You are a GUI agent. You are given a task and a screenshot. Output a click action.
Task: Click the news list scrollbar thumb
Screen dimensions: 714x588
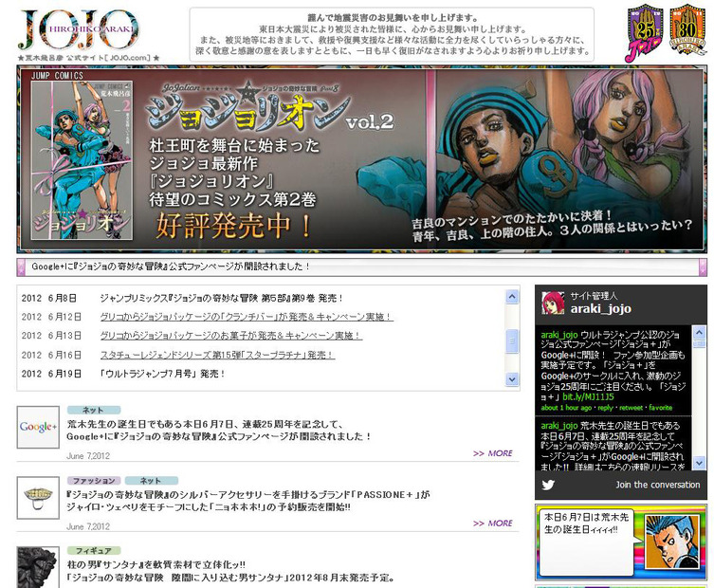(512, 340)
